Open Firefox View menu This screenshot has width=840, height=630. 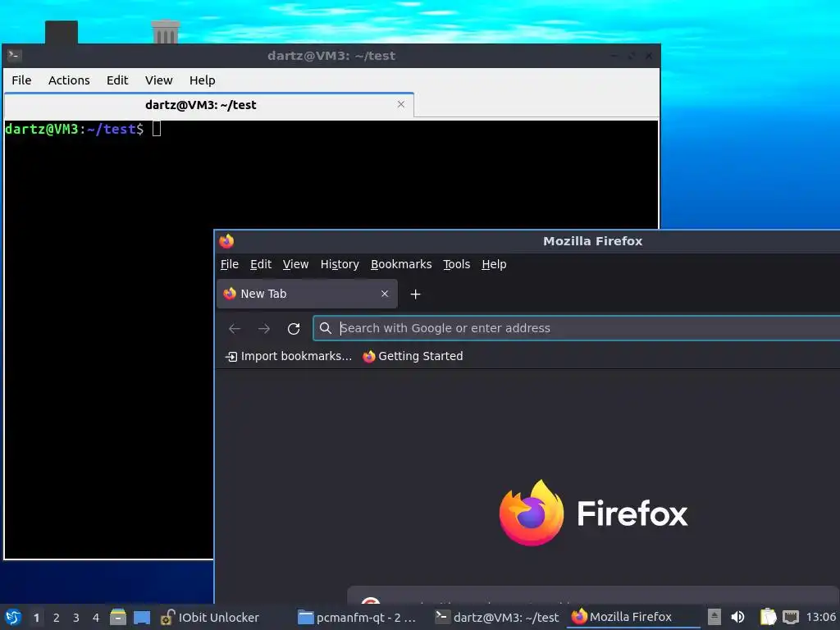(295, 264)
